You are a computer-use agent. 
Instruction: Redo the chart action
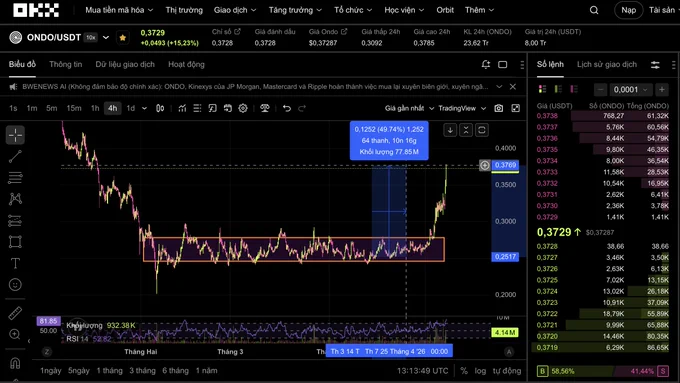point(302,108)
